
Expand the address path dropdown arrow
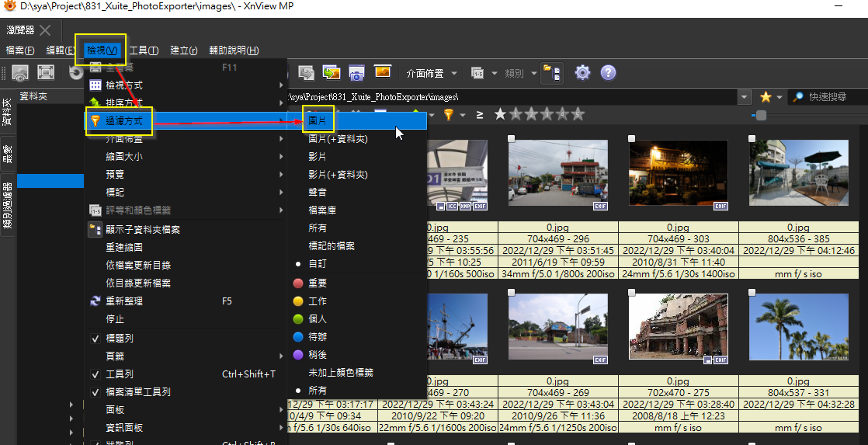(x=744, y=97)
